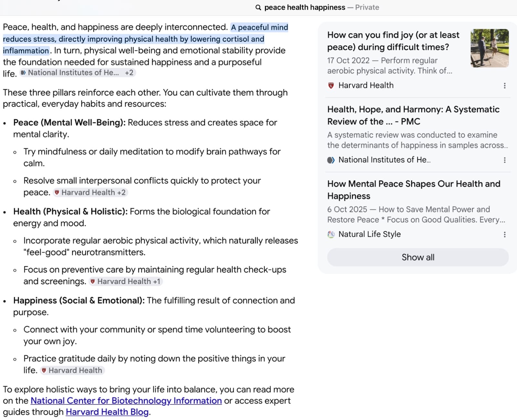Open 'How can you find joy' article title

point(393,41)
